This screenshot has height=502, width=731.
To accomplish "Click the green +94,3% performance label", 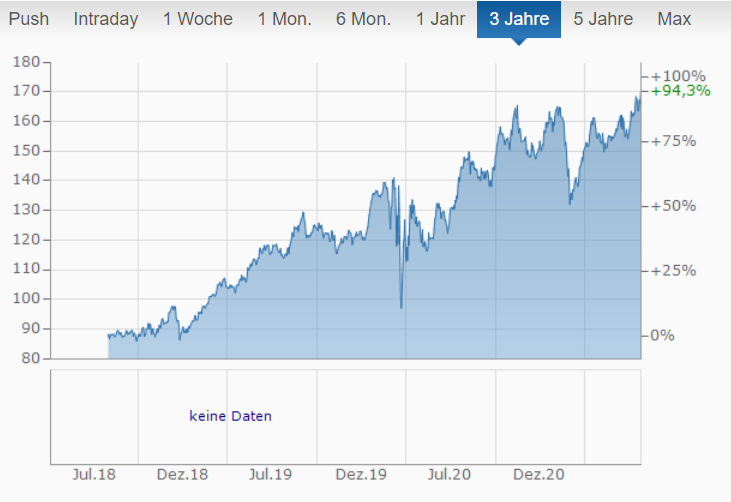I will 680,91.
